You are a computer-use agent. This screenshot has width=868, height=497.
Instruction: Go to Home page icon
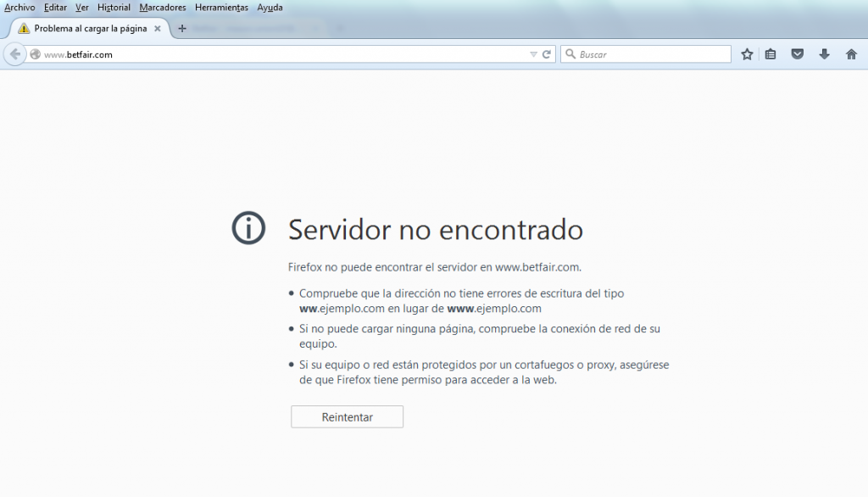[x=851, y=53]
